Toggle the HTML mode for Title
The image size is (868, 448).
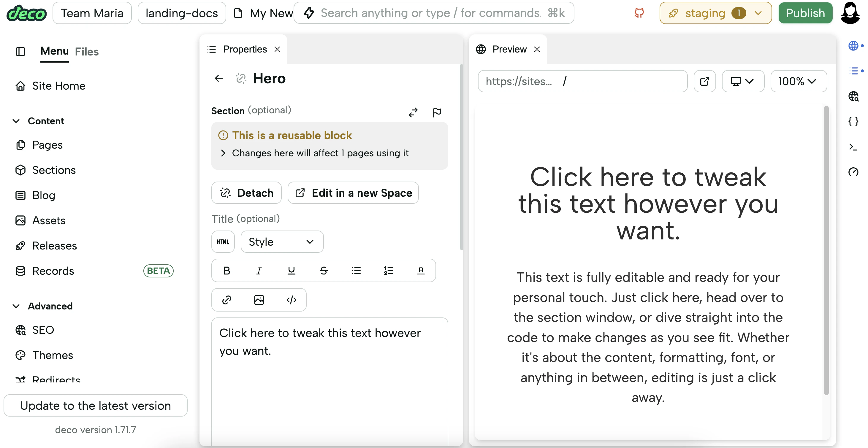[223, 242]
